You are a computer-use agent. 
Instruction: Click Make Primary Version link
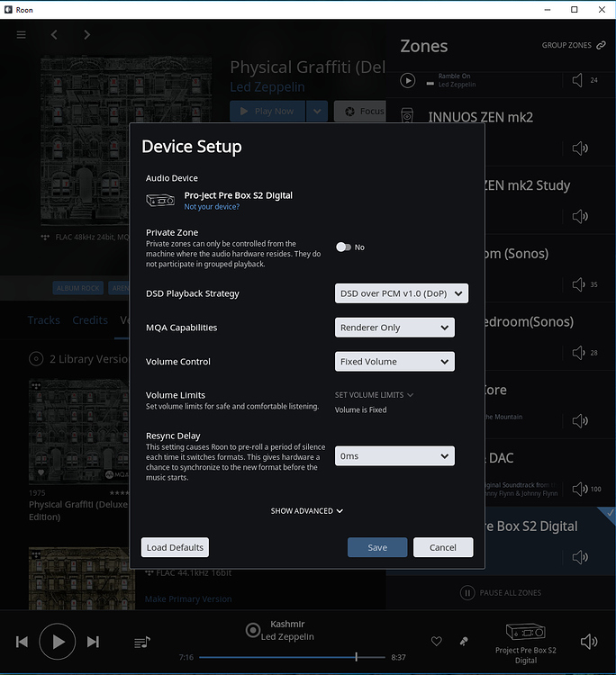click(188, 598)
